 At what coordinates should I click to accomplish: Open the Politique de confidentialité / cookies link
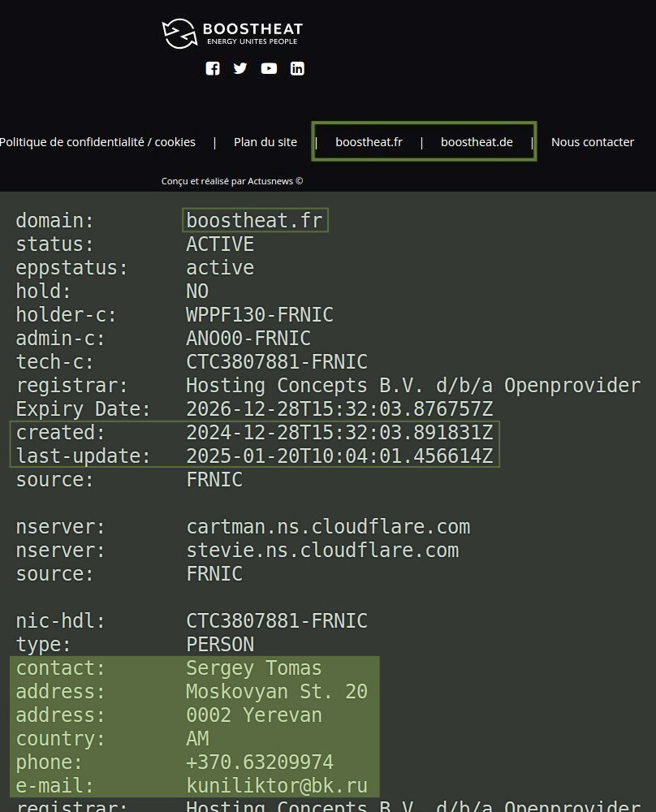[x=98, y=142]
